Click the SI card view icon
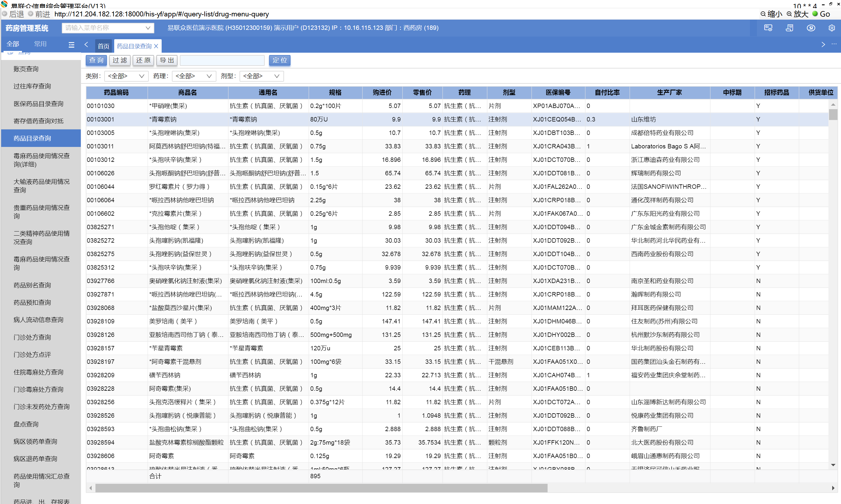 (x=768, y=28)
